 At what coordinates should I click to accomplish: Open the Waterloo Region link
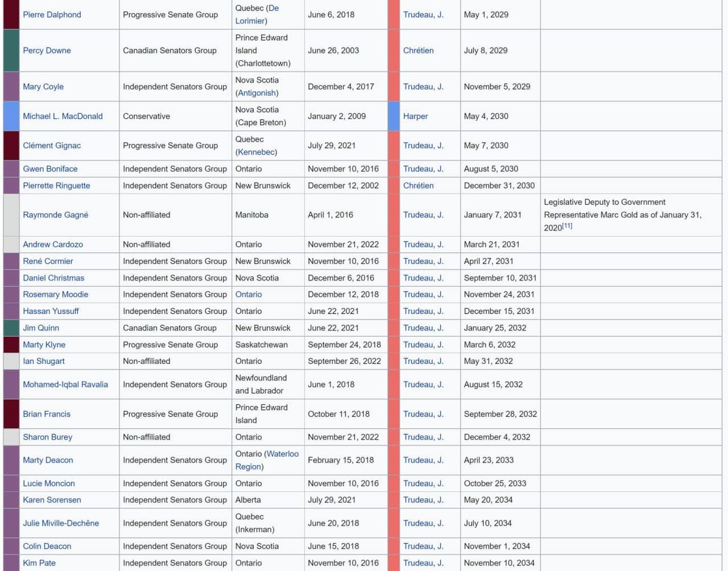point(281,453)
